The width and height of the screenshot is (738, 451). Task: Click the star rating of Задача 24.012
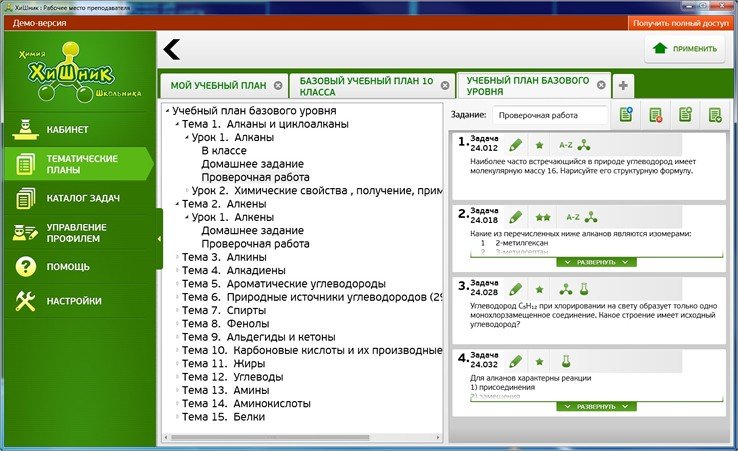539,145
